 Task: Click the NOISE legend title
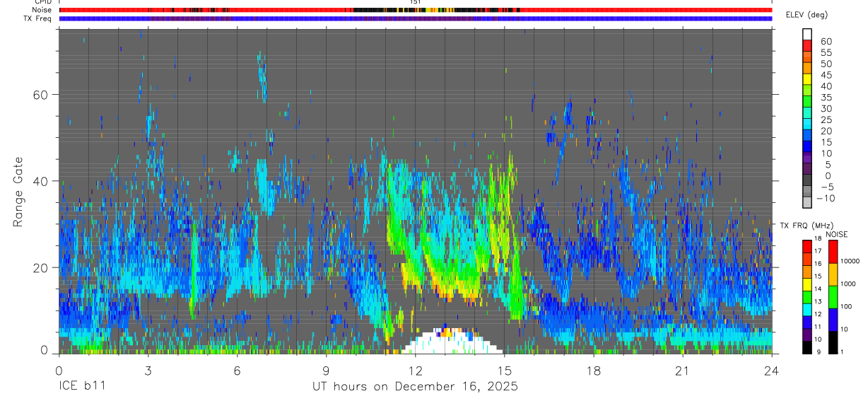pos(837,234)
